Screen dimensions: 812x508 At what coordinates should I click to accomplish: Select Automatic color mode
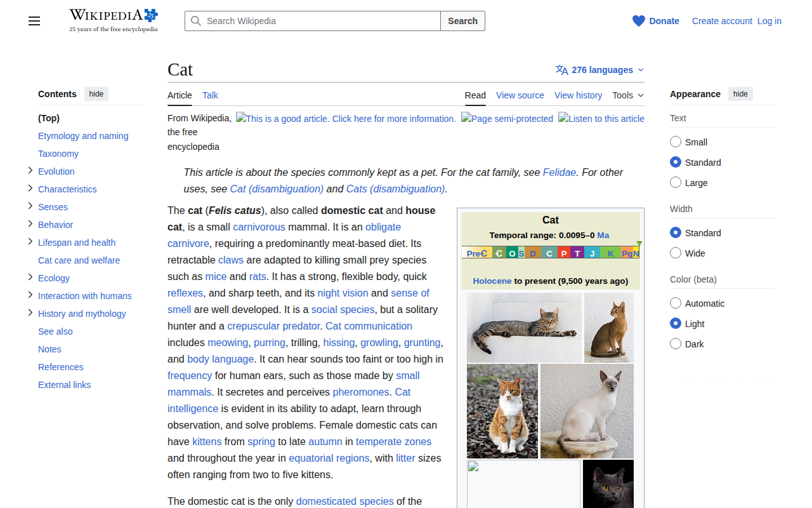pyautogui.click(x=676, y=303)
